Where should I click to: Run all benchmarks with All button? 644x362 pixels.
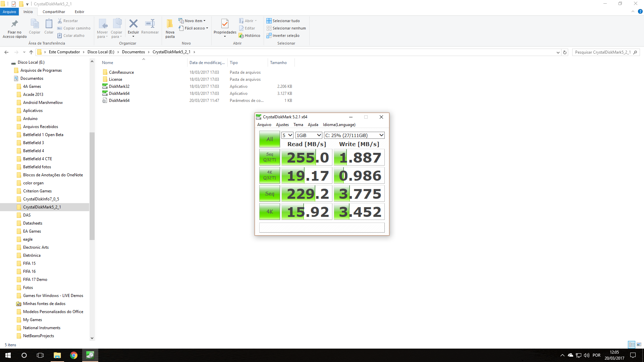coord(269,139)
